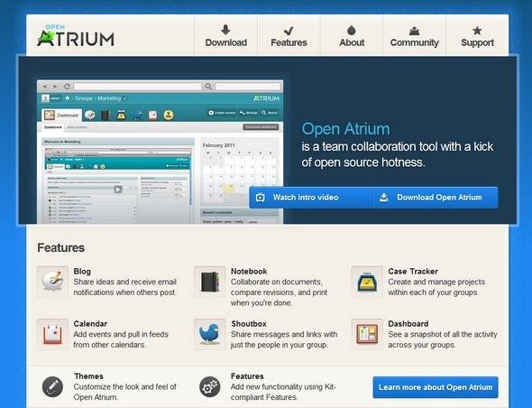532x408 pixels.
Task: Go to the Features nav item
Action: pyautogui.click(x=289, y=35)
